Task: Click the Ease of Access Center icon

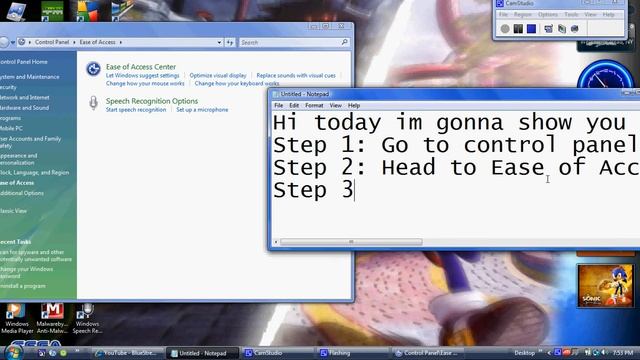Action: (x=93, y=69)
